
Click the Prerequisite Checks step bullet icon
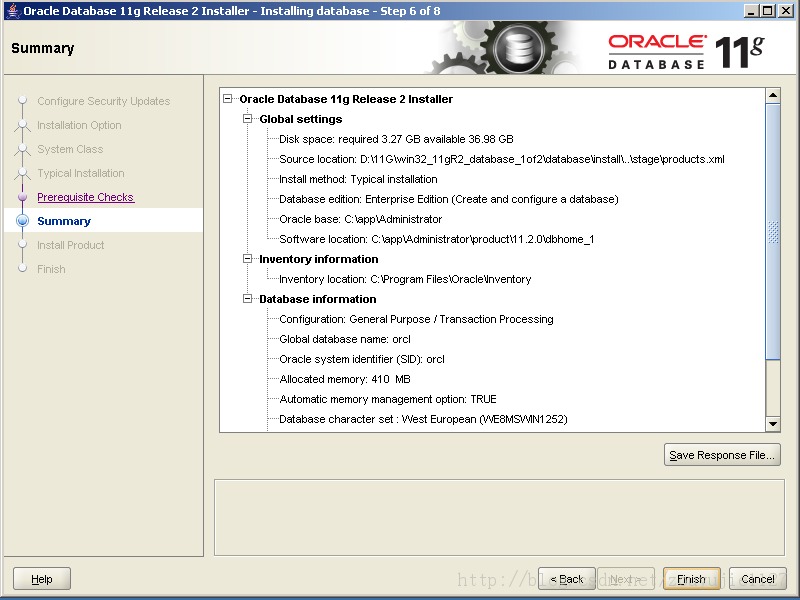click(x=22, y=197)
